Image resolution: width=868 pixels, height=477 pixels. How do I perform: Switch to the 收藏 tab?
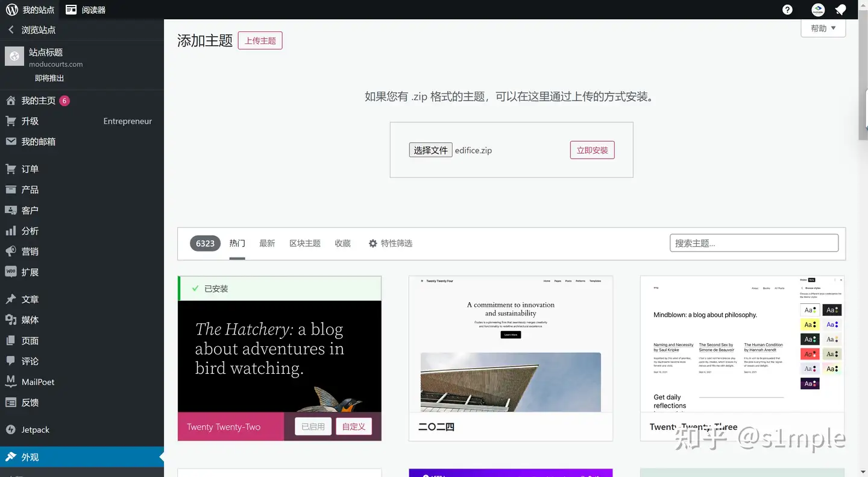[x=343, y=243]
